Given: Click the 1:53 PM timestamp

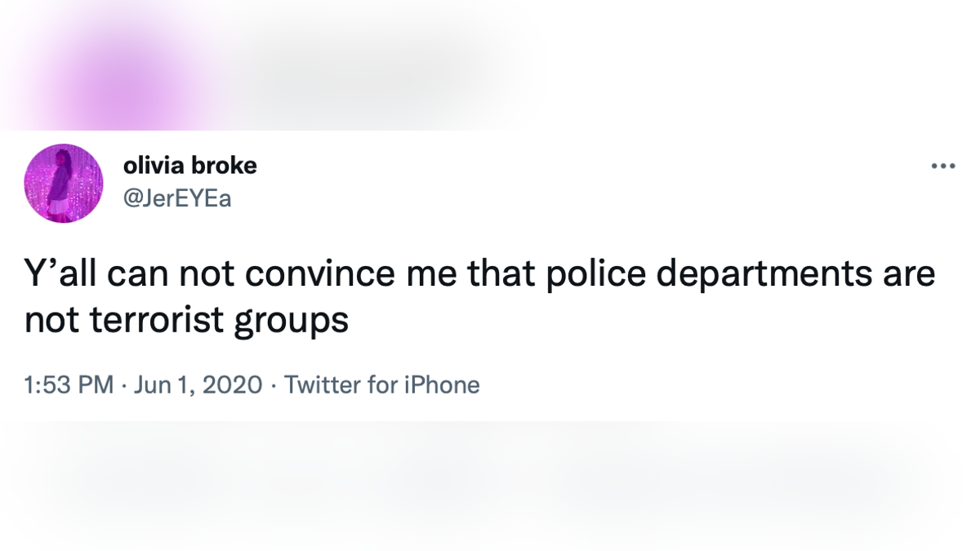Looking at the screenshot, I should click(x=69, y=384).
